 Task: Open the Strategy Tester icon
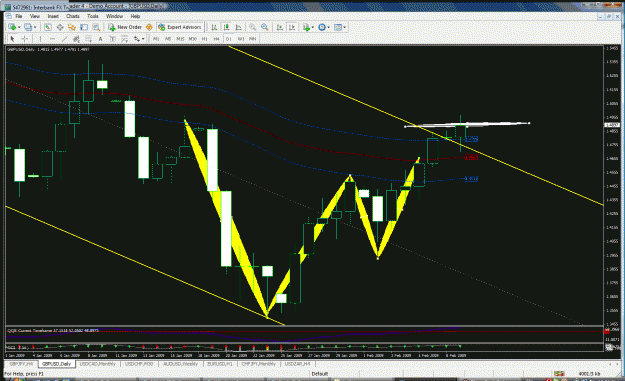tap(96, 27)
